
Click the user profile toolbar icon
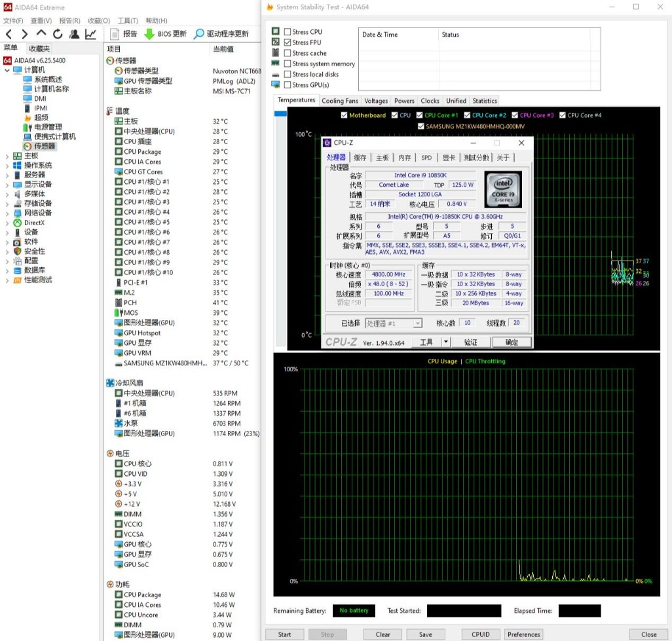point(74,34)
